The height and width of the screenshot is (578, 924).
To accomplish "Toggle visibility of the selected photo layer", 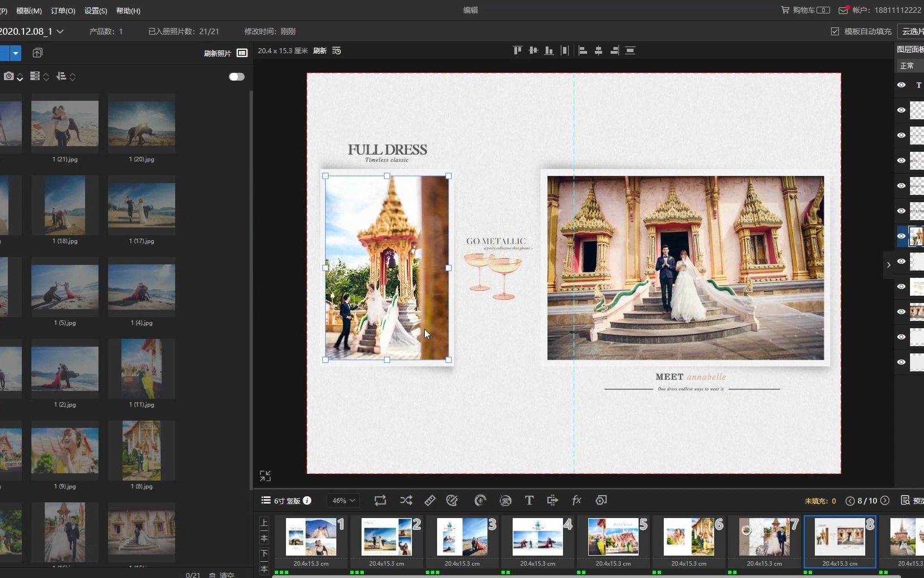I will pos(901,236).
